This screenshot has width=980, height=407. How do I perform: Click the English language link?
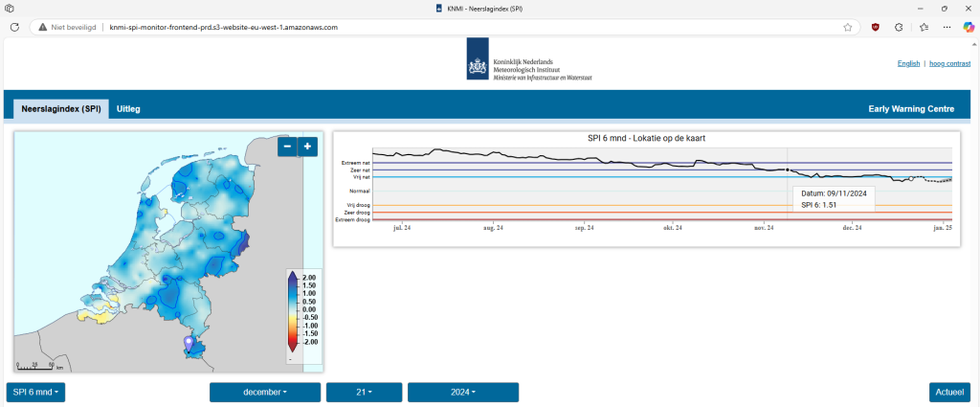coord(908,64)
